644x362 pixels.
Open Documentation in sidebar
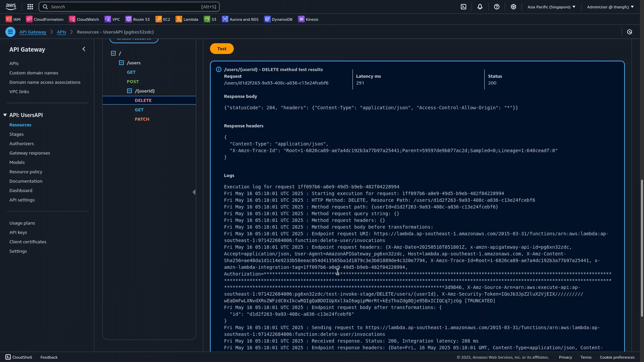(x=26, y=181)
